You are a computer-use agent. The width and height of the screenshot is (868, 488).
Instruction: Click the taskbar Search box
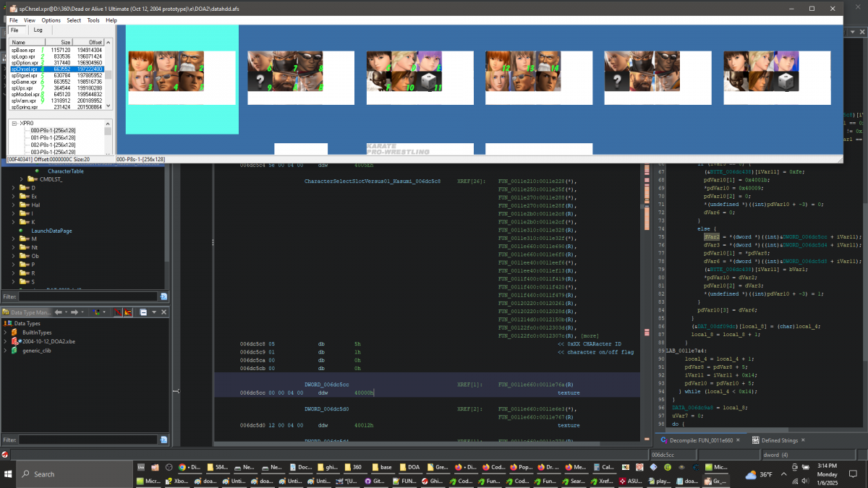[x=76, y=474]
